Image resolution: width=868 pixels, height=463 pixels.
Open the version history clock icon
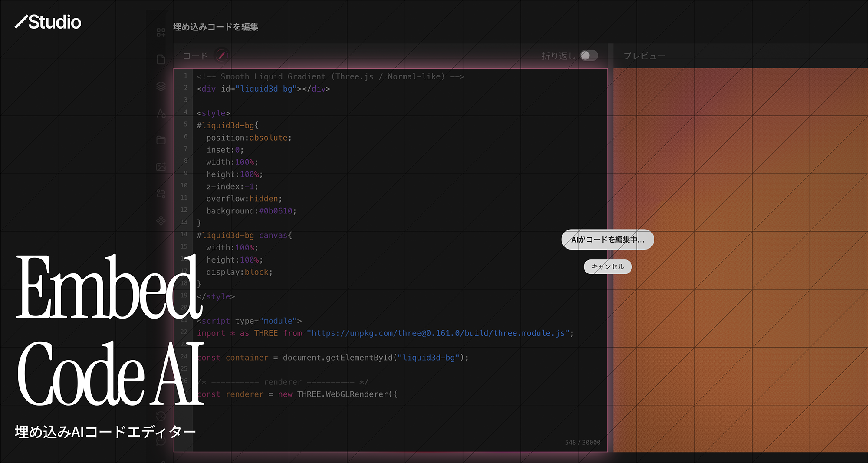[x=161, y=416]
